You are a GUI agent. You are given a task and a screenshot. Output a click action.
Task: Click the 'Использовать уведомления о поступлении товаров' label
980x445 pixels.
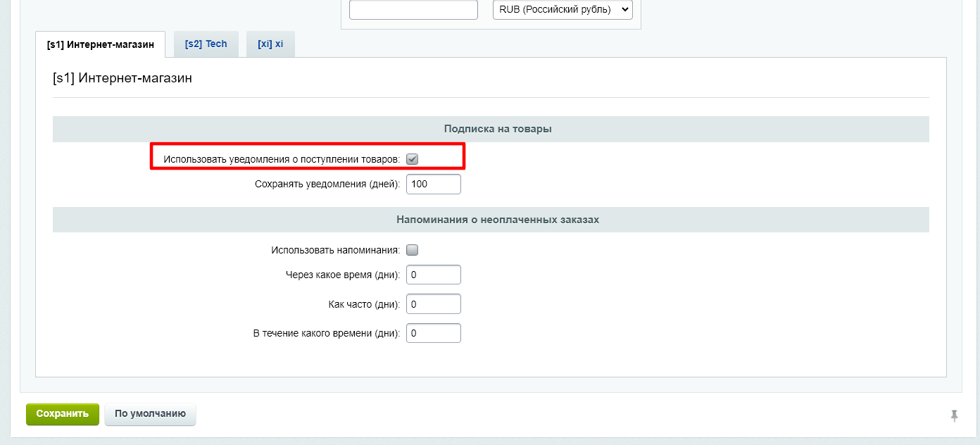pos(282,160)
